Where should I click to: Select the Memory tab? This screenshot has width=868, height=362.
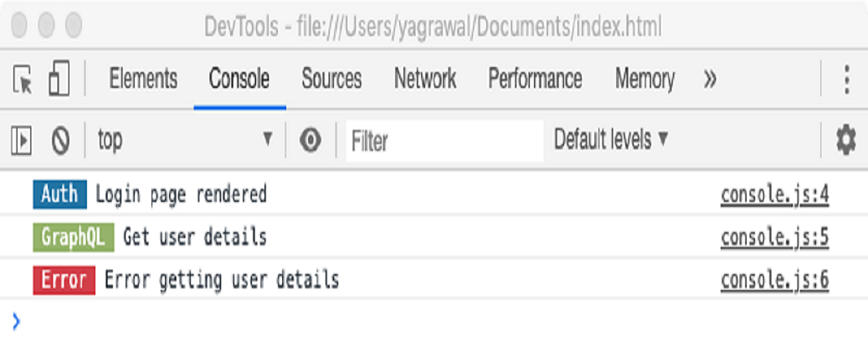[x=645, y=80]
